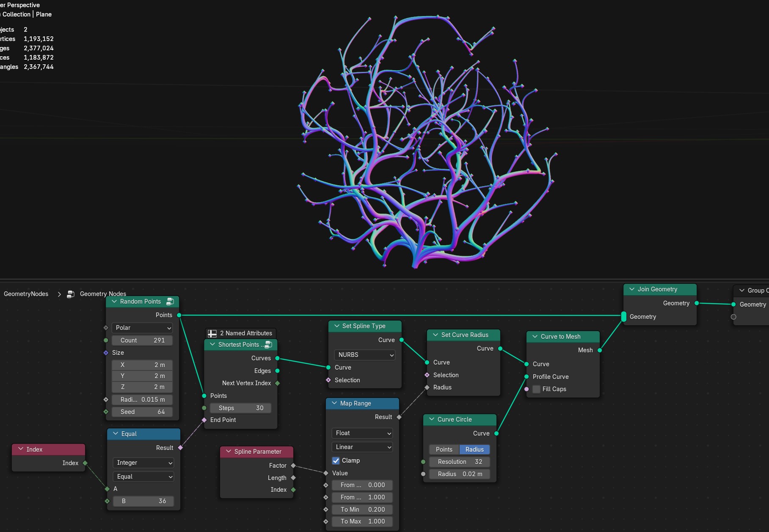Click the node group icon on Shortest Points node
The width and height of the screenshot is (769, 532).
(x=268, y=345)
